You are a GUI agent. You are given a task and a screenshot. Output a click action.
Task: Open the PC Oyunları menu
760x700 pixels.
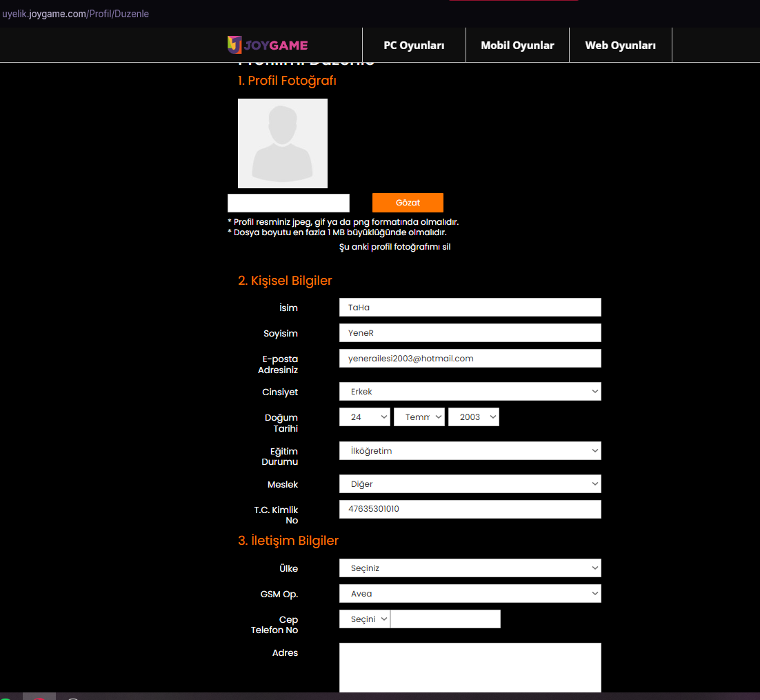tap(414, 45)
